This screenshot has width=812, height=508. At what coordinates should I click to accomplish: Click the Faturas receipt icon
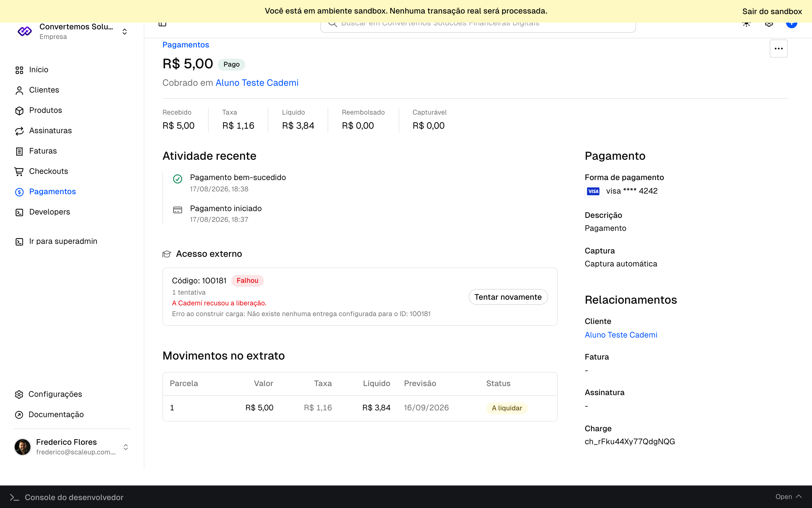pyautogui.click(x=19, y=151)
